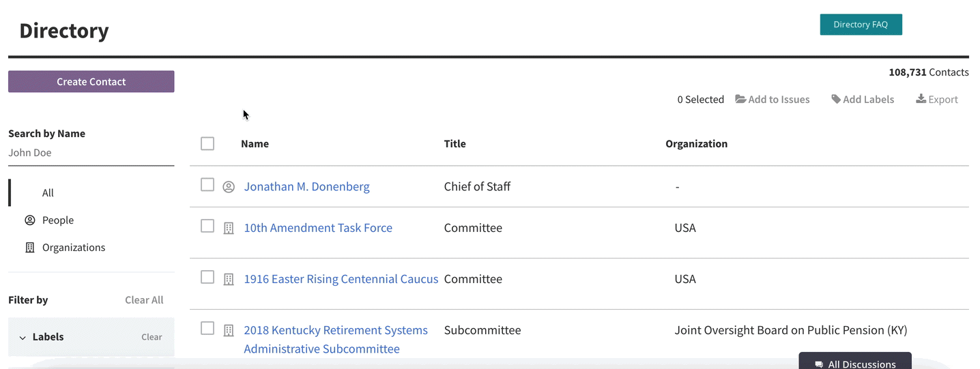
Task: Click the All Discussions chat icon
Action: point(819,364)
